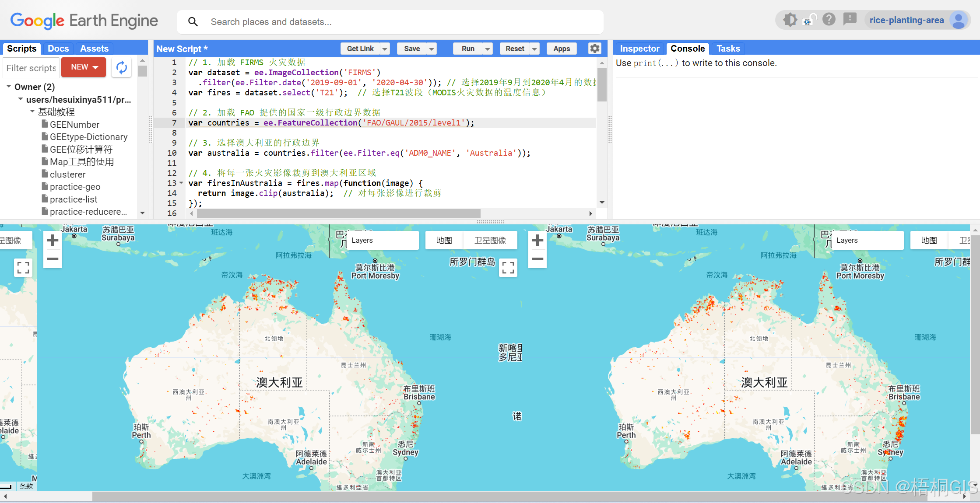Click the red NEW button
The width and height of the screenshot is (980, 503).
84,67
